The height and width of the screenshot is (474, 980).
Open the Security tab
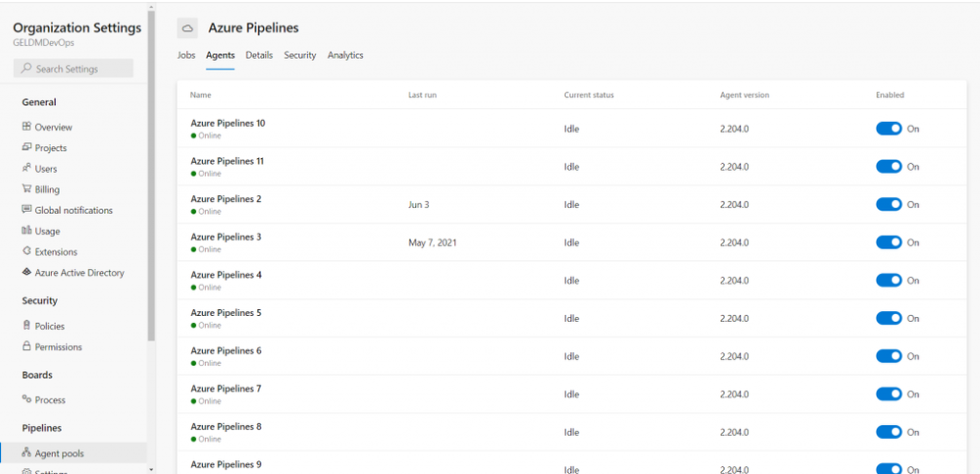[300, 55]
